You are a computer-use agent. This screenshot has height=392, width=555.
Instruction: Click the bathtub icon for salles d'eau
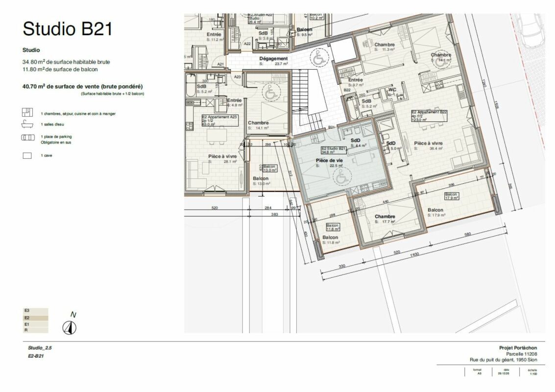(27, 124)
